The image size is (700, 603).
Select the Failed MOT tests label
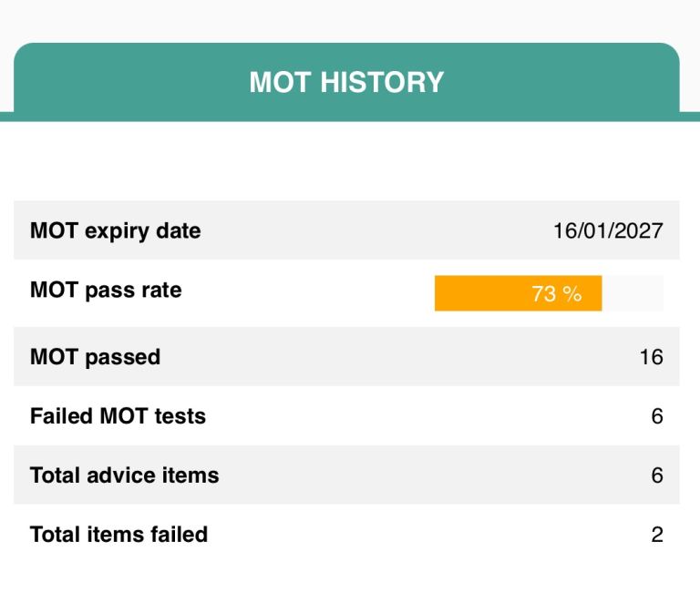(118, 416)
